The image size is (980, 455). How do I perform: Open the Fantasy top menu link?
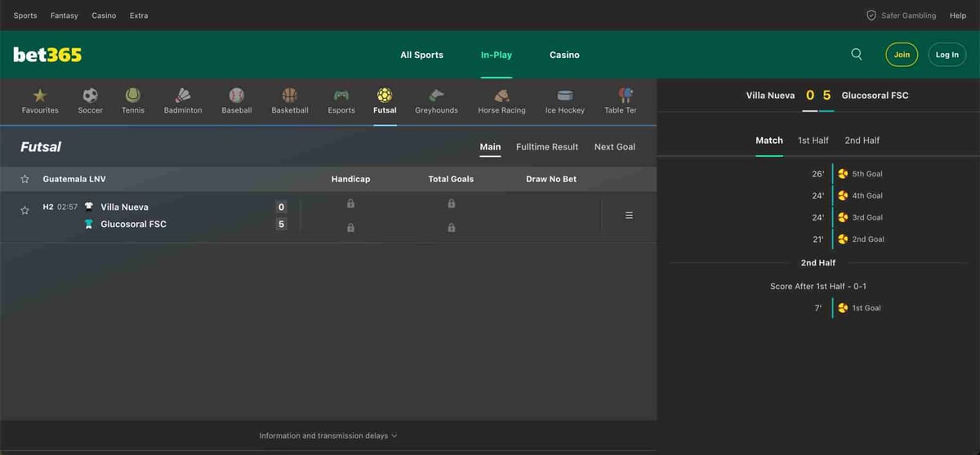(x=65, y=16)
